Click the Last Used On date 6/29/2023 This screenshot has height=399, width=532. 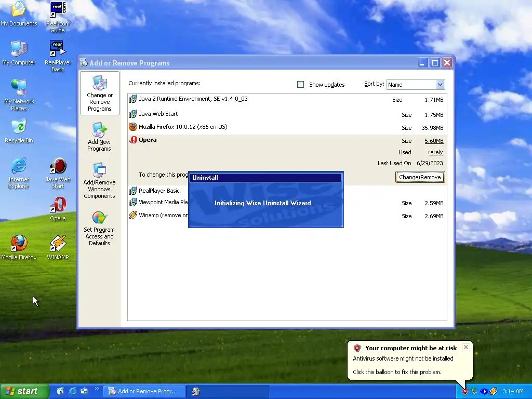click(430, 163)
